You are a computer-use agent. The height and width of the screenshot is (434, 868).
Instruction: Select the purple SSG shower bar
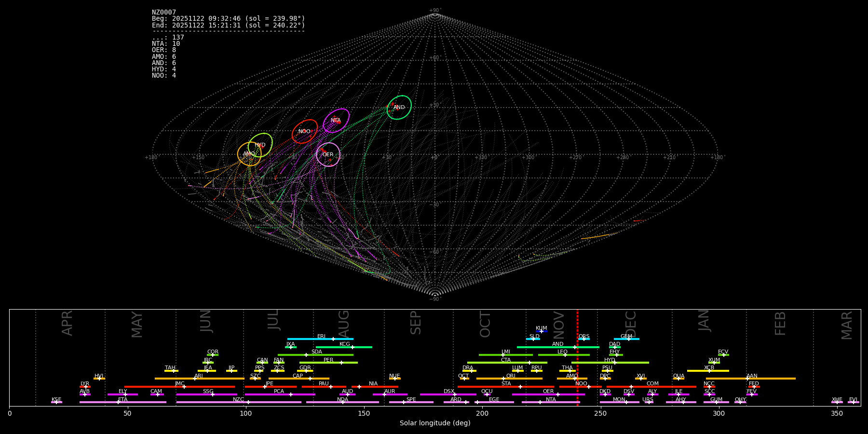pyautogui.click(x=206, y=394)
